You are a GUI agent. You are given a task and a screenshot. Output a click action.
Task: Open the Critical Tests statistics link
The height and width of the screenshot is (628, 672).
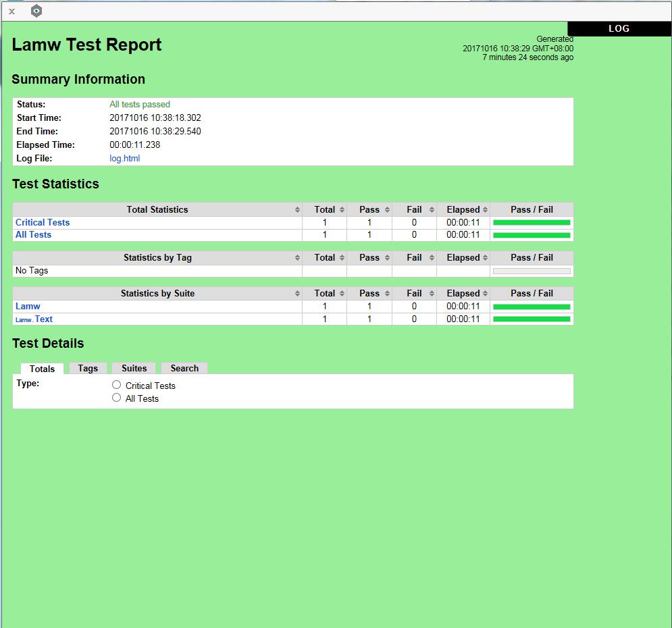(43, 222)
